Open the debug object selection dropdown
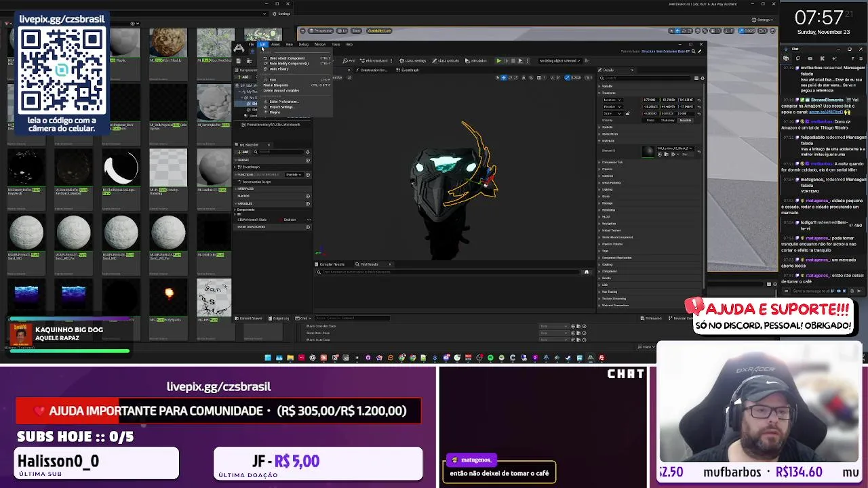 click(559, 60)
